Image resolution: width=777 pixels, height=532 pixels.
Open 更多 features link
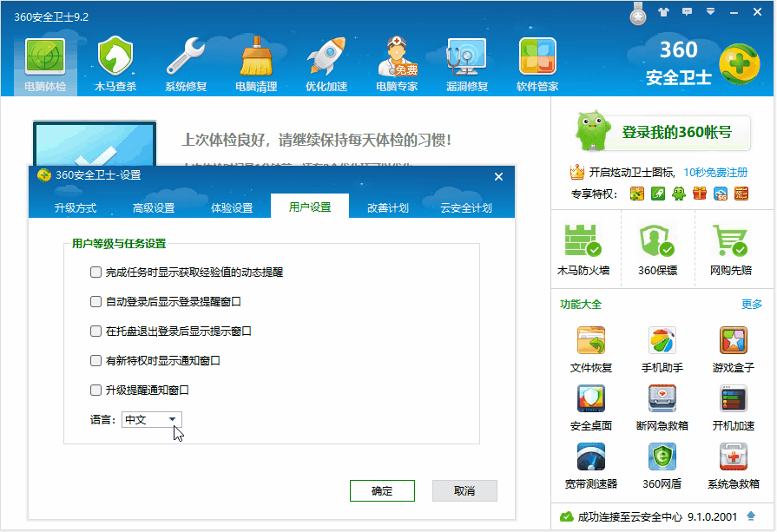751,304
